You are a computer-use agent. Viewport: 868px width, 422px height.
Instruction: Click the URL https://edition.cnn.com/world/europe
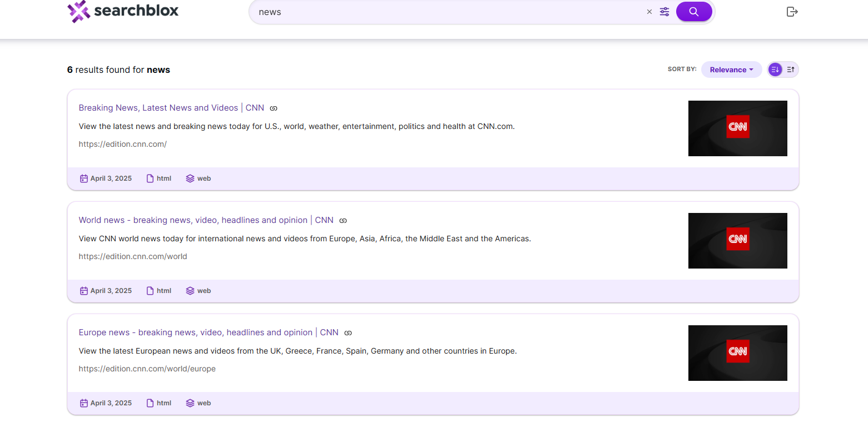(147, 369)
